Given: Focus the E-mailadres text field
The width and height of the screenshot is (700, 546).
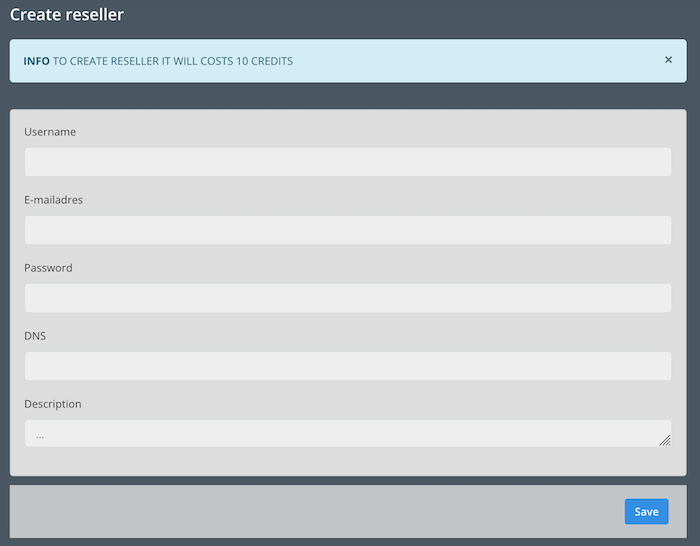Looking at the screenshot, I should click(x=347, y=230).
